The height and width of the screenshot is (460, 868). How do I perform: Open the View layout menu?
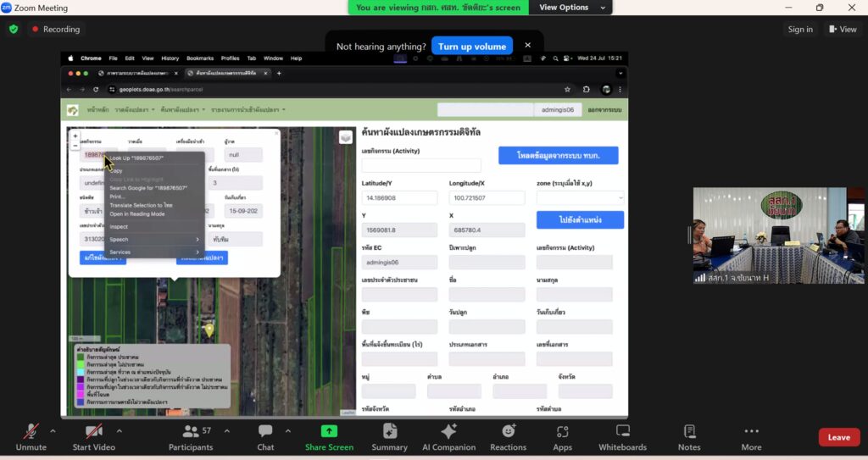click(x=842, y=29)
